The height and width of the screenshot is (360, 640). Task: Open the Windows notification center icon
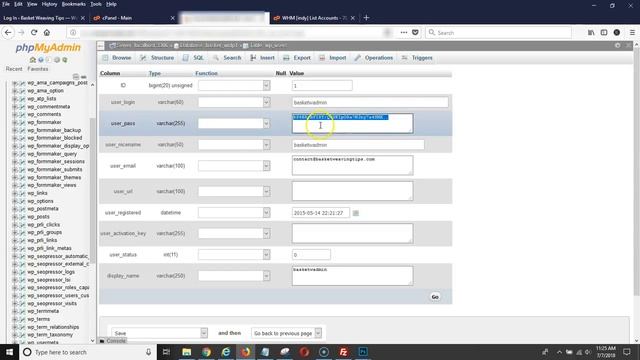(627, 352)
